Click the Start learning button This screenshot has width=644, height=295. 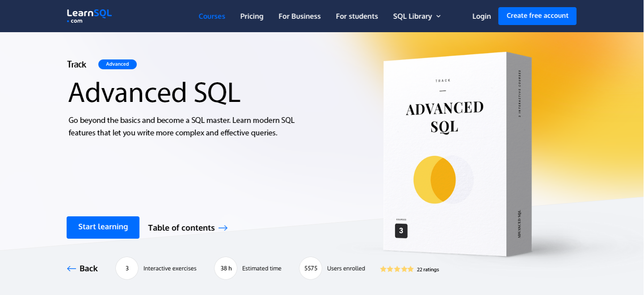point(103,227)
